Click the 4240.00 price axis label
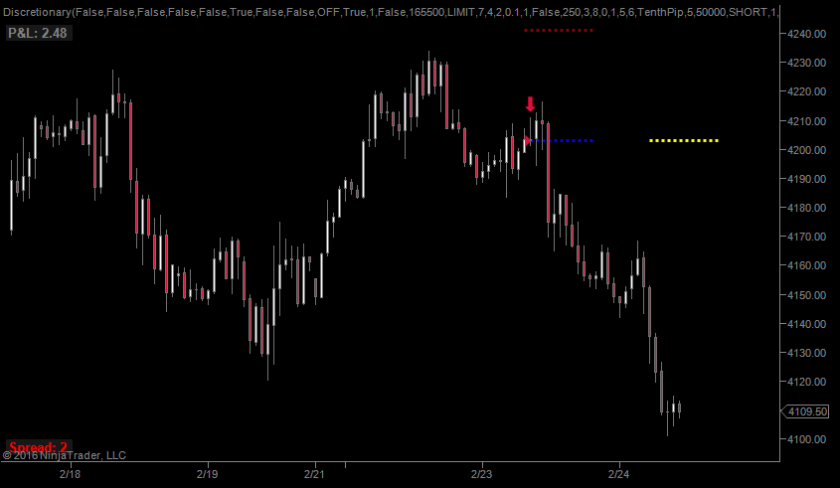The width and height of the screenshot is (840, 488). 806,34
